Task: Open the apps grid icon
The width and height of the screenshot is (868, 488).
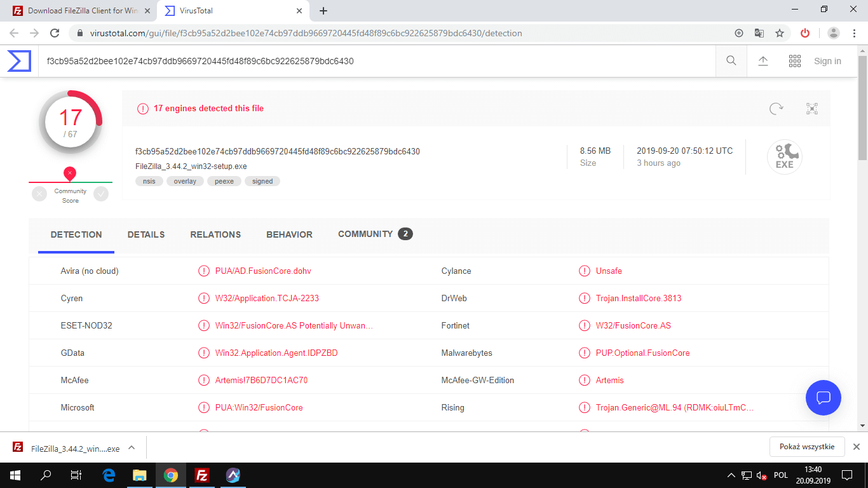Action: tap(795, 61)
